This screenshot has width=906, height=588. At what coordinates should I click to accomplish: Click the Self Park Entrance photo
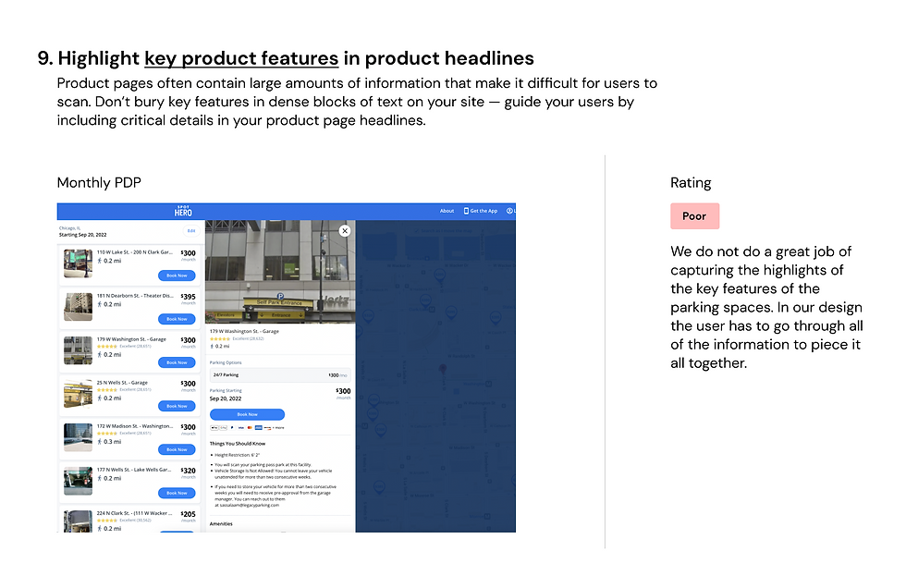coord(280,272)
